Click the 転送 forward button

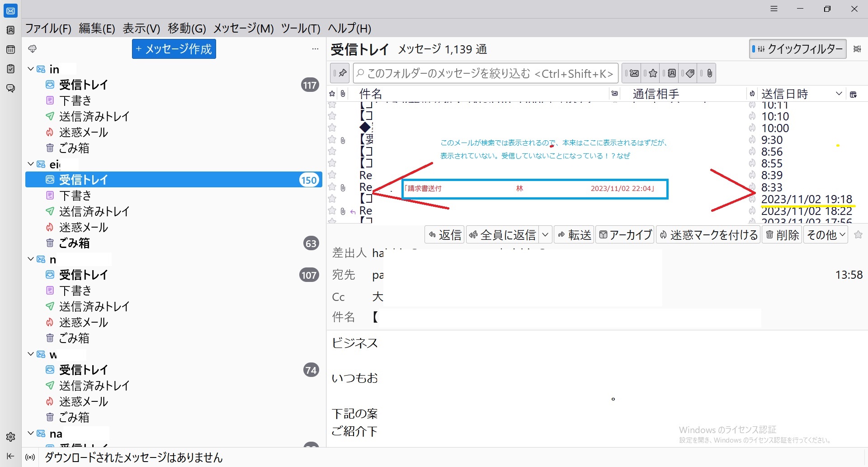pos(574,235)
